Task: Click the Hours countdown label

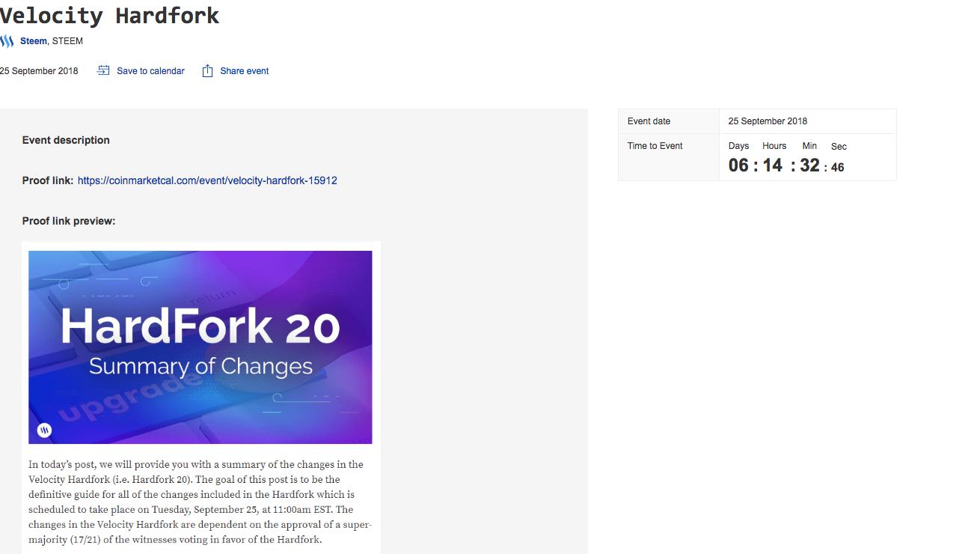Action: (x=774, y=146)
